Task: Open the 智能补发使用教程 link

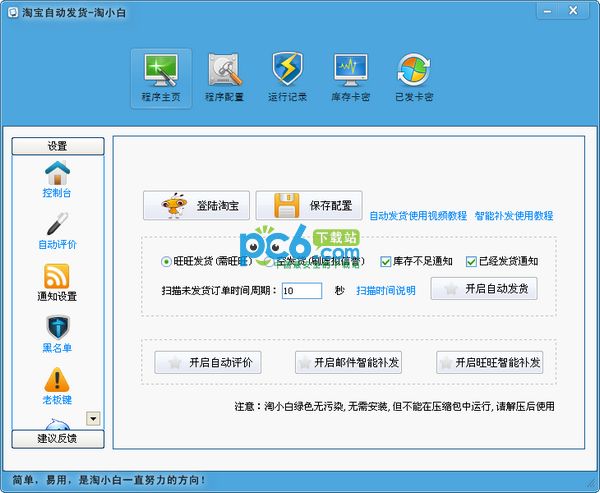Action: 514,216
